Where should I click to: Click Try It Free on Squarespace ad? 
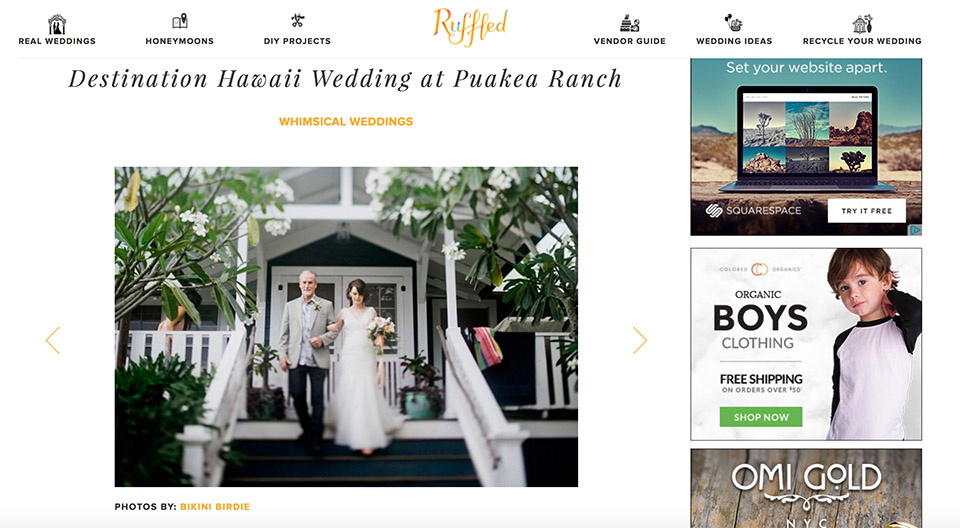tap(866, 211)
